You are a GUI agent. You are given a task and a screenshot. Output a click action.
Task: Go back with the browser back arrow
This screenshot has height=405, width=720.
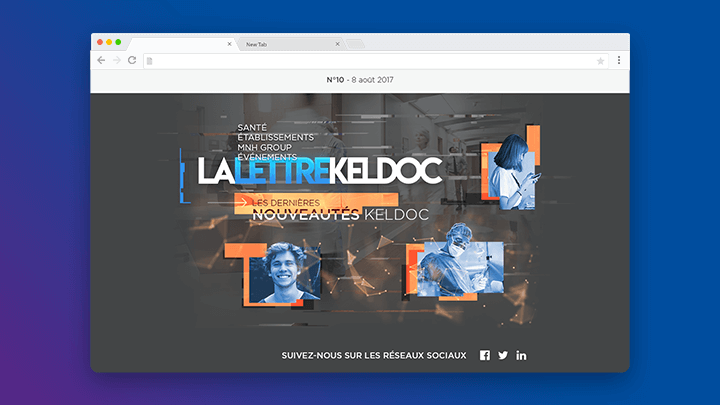click(x=101, y=60)
